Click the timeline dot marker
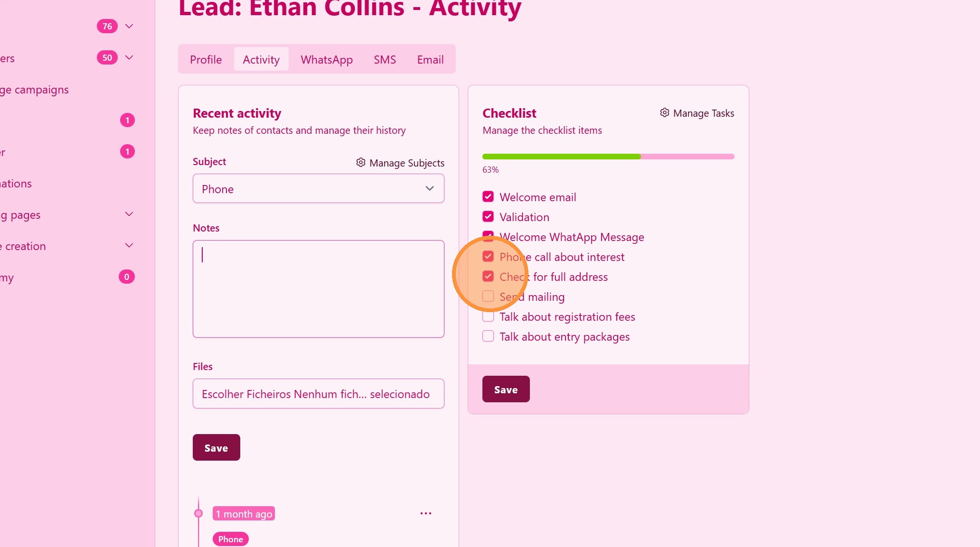 (x=198, y=513)
